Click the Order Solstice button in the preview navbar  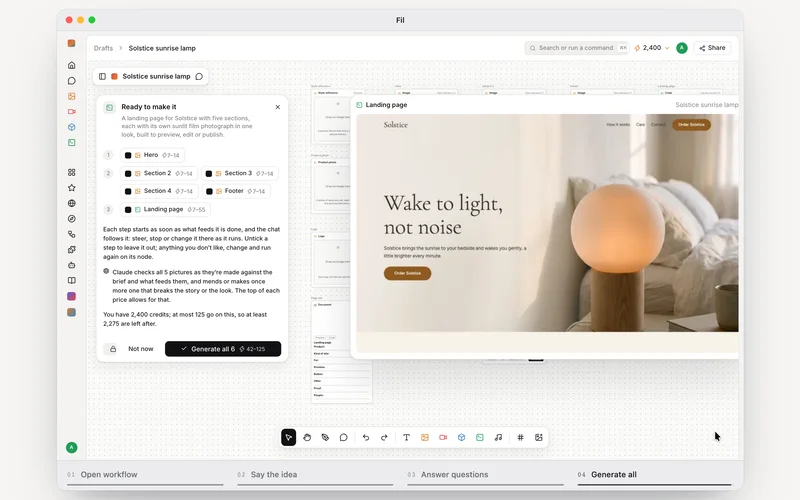point(691,124)
